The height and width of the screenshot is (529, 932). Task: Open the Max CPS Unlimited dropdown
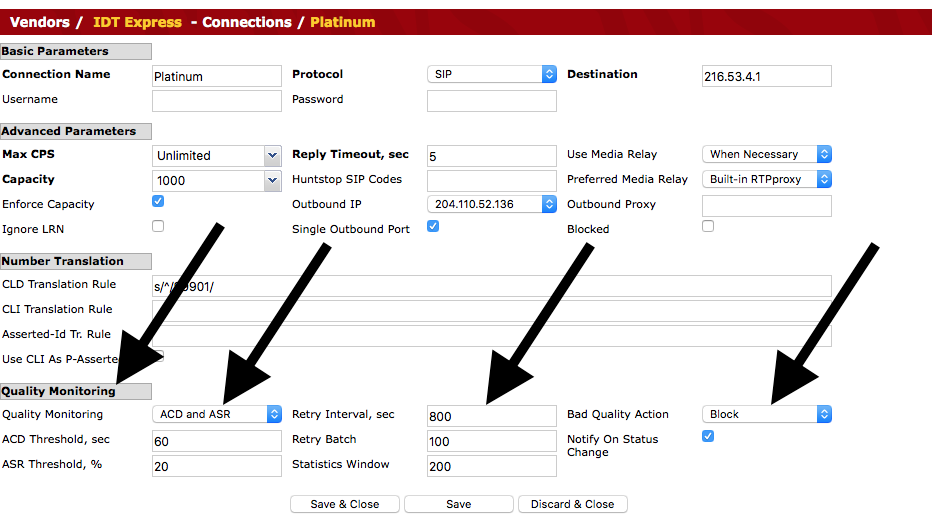pos(216,156)
